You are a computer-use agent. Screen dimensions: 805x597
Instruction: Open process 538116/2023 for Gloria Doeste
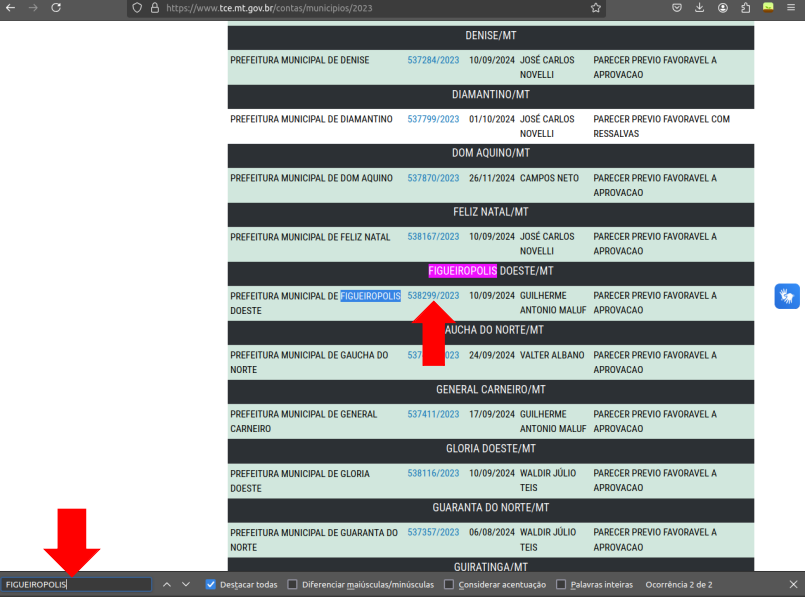[x=433, y=473]
